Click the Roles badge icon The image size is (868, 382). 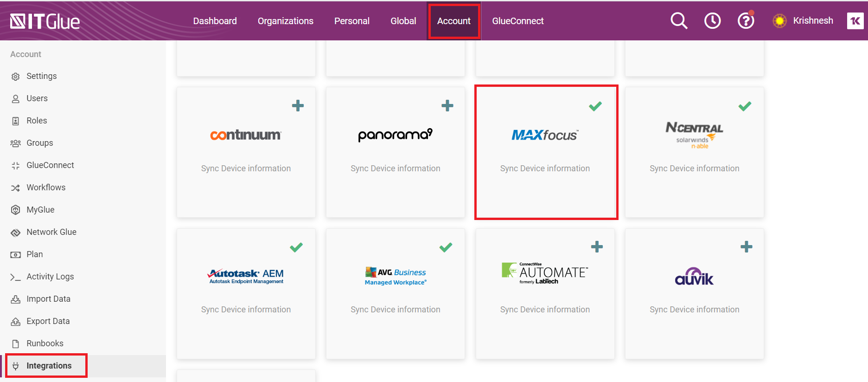pos(16,121)
